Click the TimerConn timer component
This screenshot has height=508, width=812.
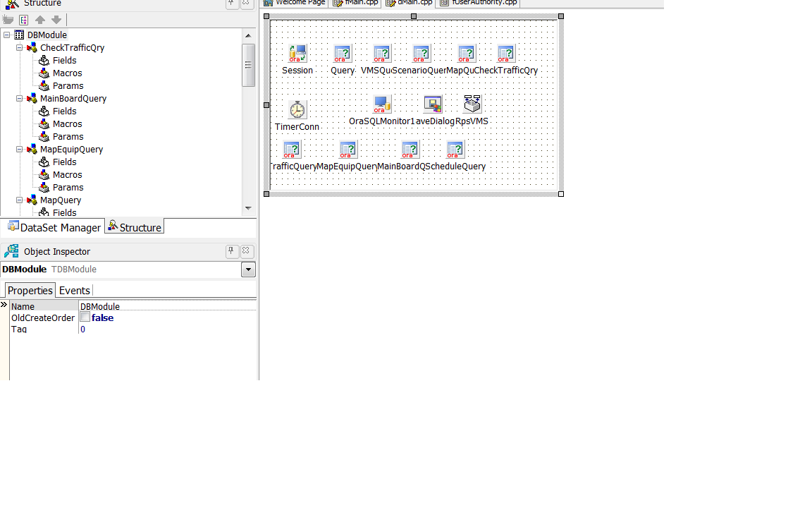click(x=297, y=110)
